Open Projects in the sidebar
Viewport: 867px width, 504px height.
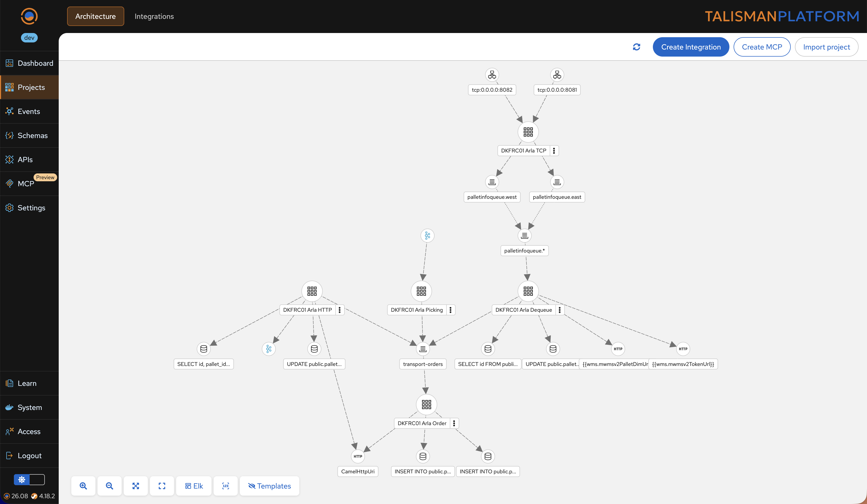tap(29, 87)
